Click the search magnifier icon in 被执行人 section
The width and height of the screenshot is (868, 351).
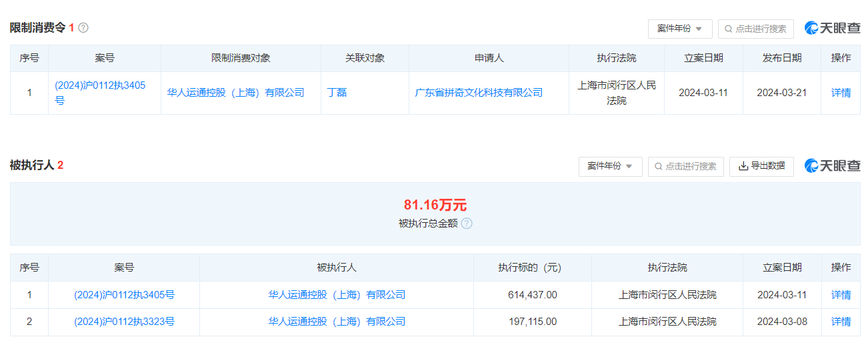659,166
